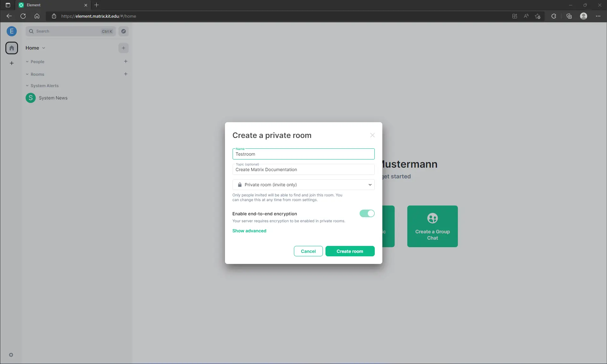The height and width of the screenshot is (364, 607).
Task: Open Element settings via the gear icon
Action: tap(11, 355)
